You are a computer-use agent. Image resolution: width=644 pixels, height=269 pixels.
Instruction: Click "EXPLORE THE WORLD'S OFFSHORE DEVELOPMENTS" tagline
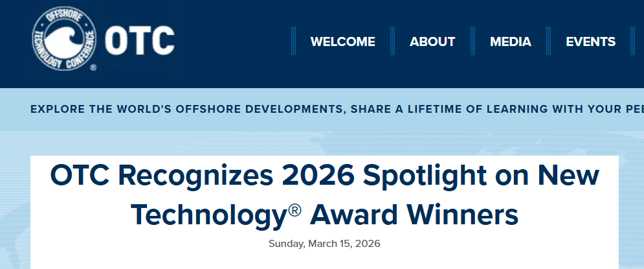[x=186, y=109]
